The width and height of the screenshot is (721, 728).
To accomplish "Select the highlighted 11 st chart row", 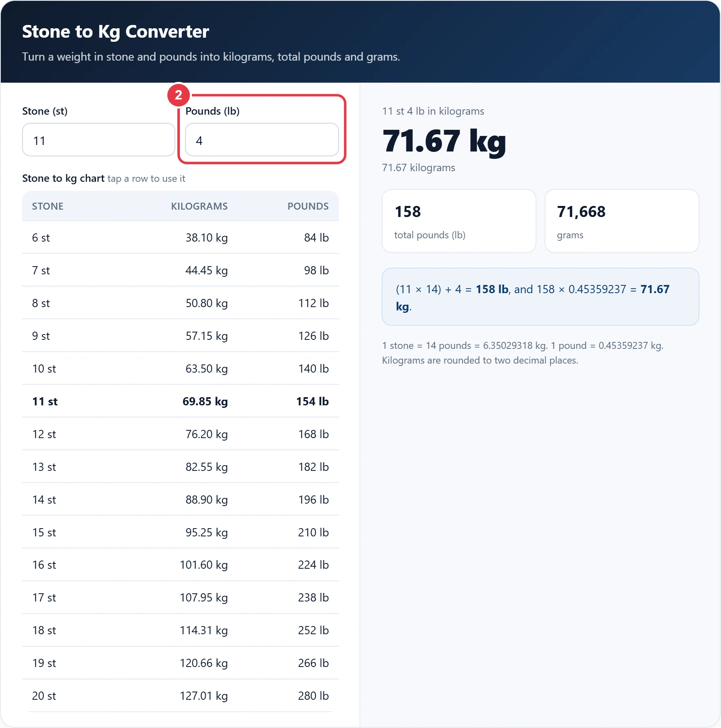I will pyautogui.click(x=181, y=401).
